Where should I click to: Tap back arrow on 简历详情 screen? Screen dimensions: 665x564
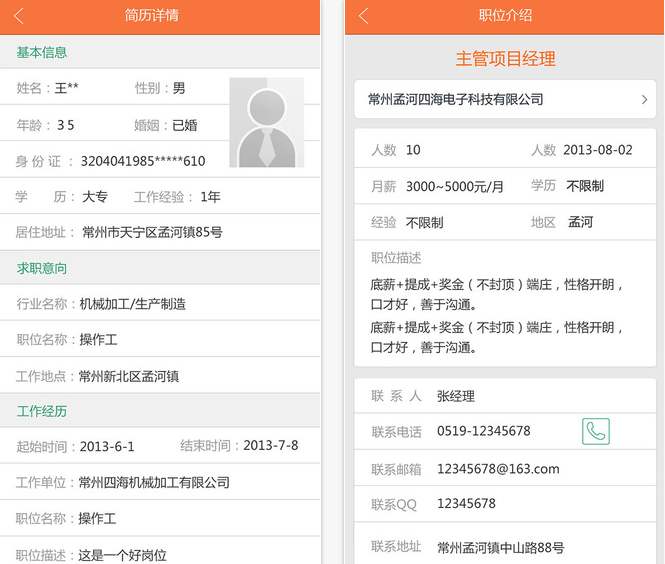click(x=19, y=16)
